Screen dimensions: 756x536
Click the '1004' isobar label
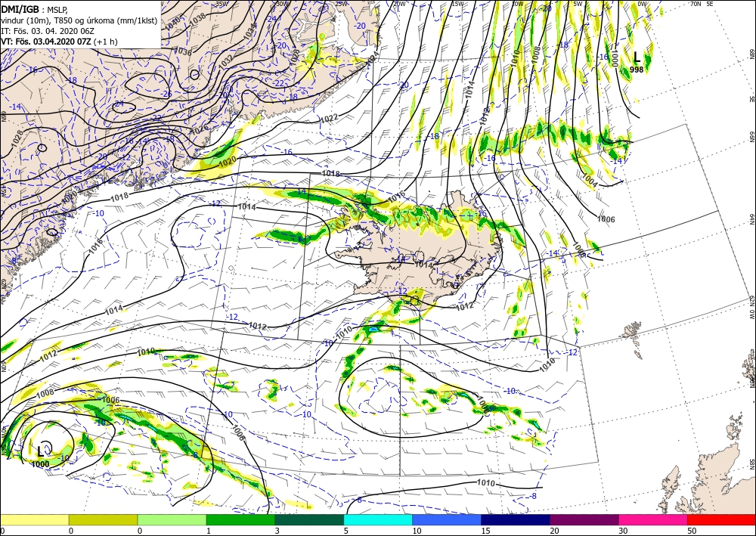pos(589,183)
